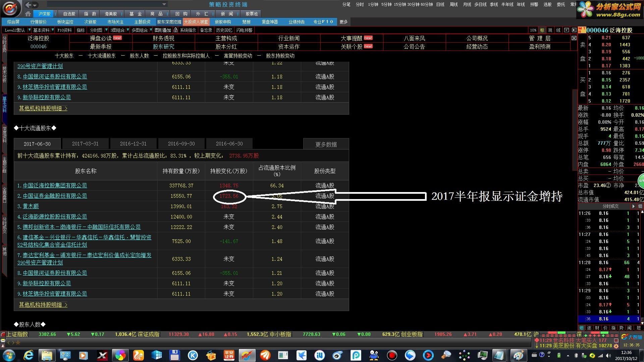
Task: Click the 大智慧 logo at bottom right
Action: 632,337
